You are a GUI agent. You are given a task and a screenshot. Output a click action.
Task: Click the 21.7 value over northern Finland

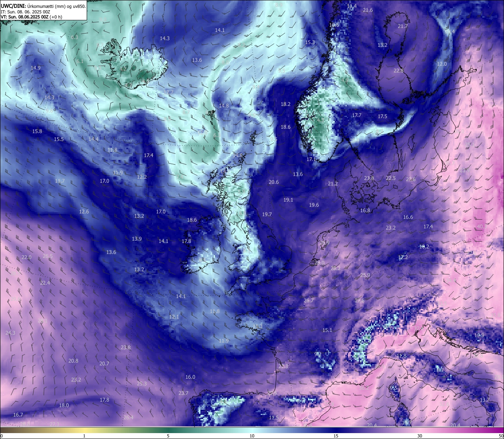(x=403, y=26)
